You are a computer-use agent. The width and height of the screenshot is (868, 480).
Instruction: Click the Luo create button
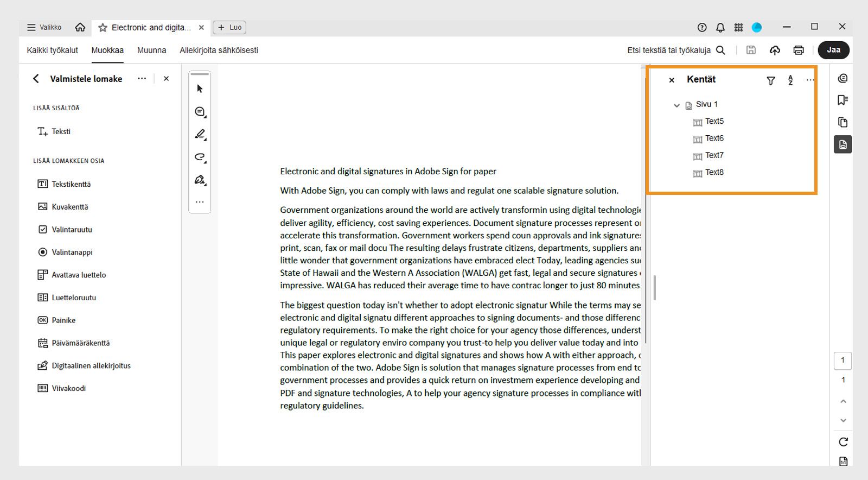[x=230, y=27]
